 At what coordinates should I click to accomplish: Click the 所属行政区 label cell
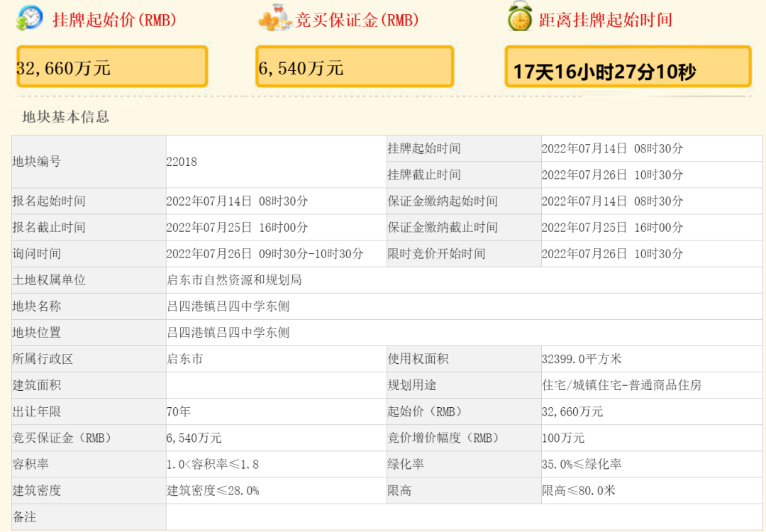tap(89, 360)
